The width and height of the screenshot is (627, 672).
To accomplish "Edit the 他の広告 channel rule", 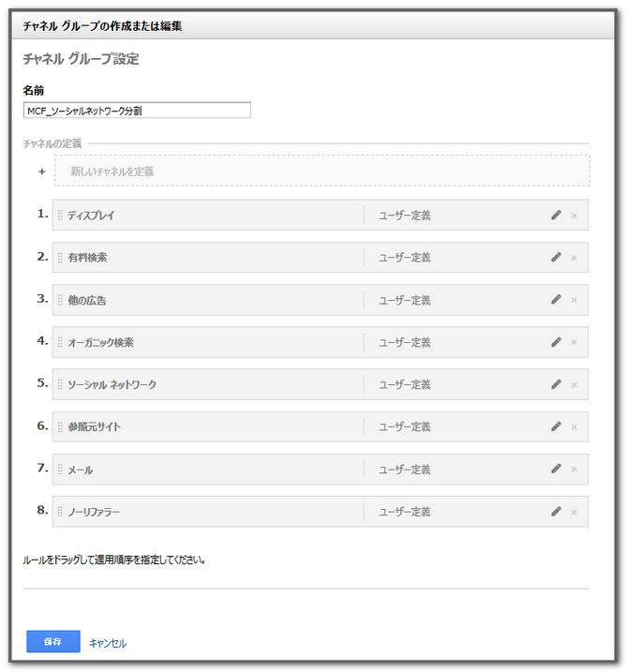I will [x=556, y=299].
